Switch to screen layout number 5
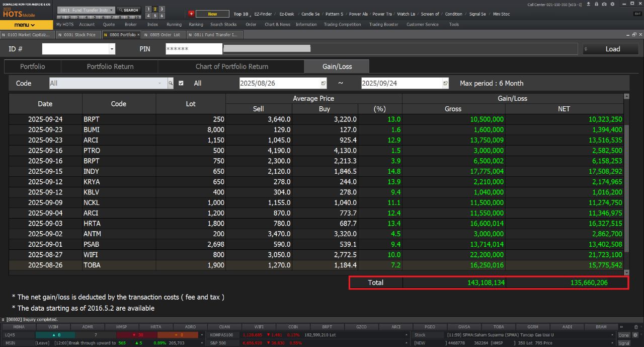This screenshot has height=347, width=644. [x=155, y=16]
